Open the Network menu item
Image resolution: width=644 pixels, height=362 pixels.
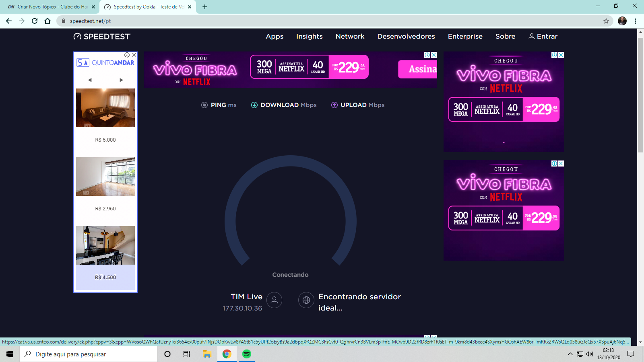350,36
